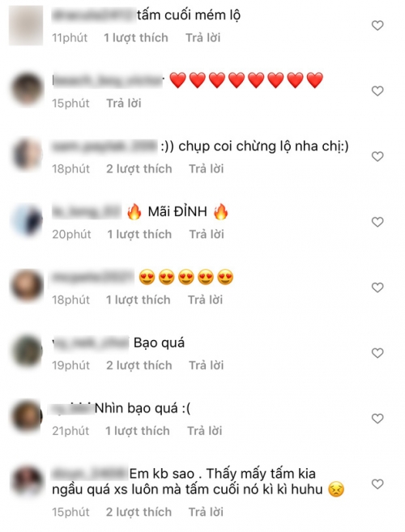This screenshot has height=532, width=405.
Task: View 1 like on 'Mãi ĐỈNH' comment
Action: click(x=139, y=234)
